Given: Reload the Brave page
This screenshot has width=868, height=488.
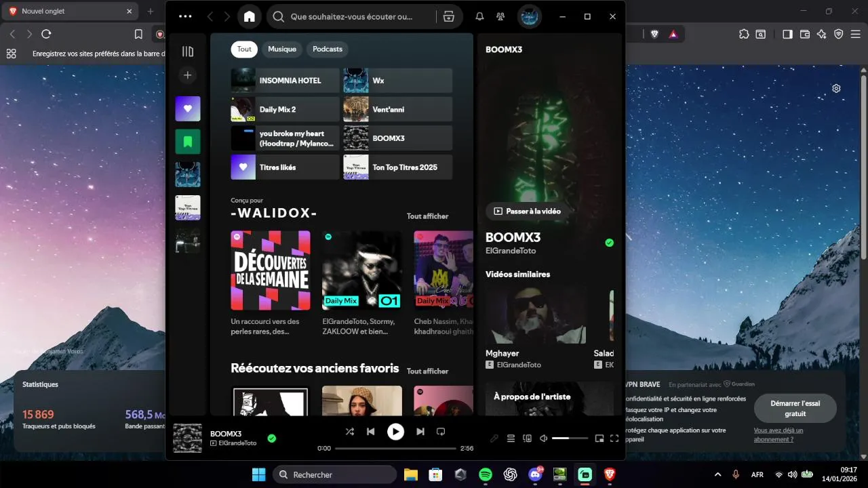Looking at the screenshot, I should tap(46, 34).
